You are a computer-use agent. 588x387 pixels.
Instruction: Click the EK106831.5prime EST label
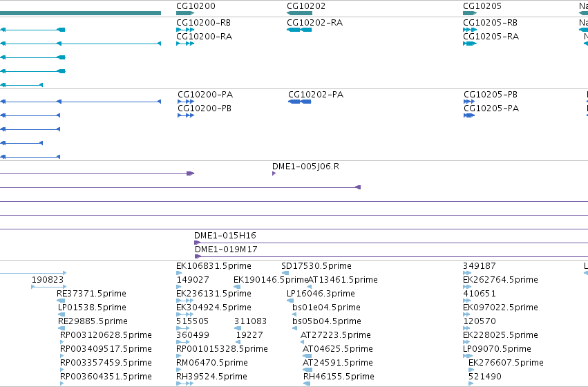coord(214,266)
